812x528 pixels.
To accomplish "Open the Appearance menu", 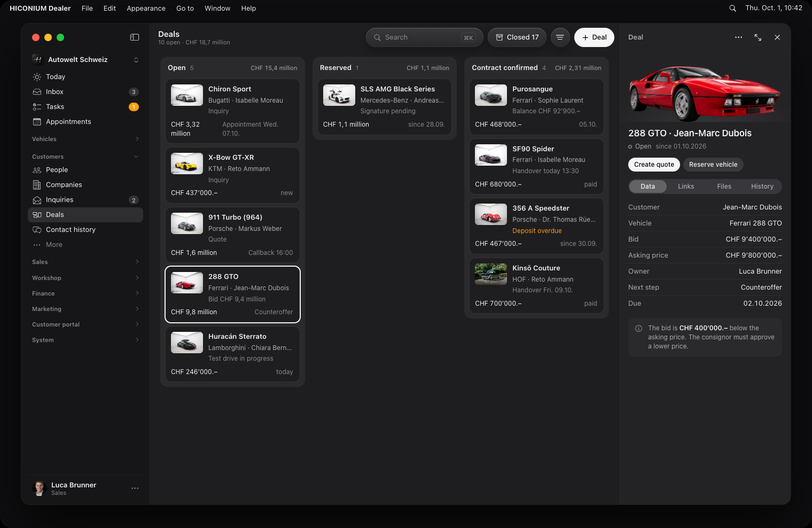I will coord(146,8).
